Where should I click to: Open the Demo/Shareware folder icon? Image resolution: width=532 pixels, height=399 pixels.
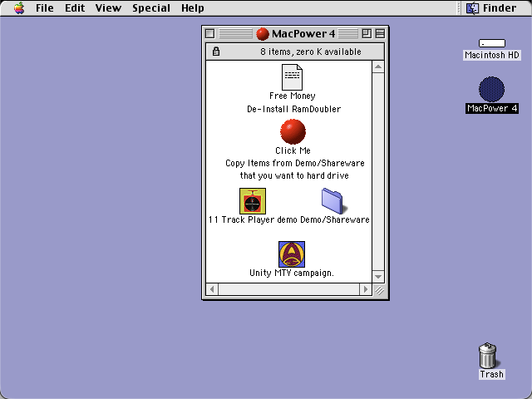[x=333, y=201]
